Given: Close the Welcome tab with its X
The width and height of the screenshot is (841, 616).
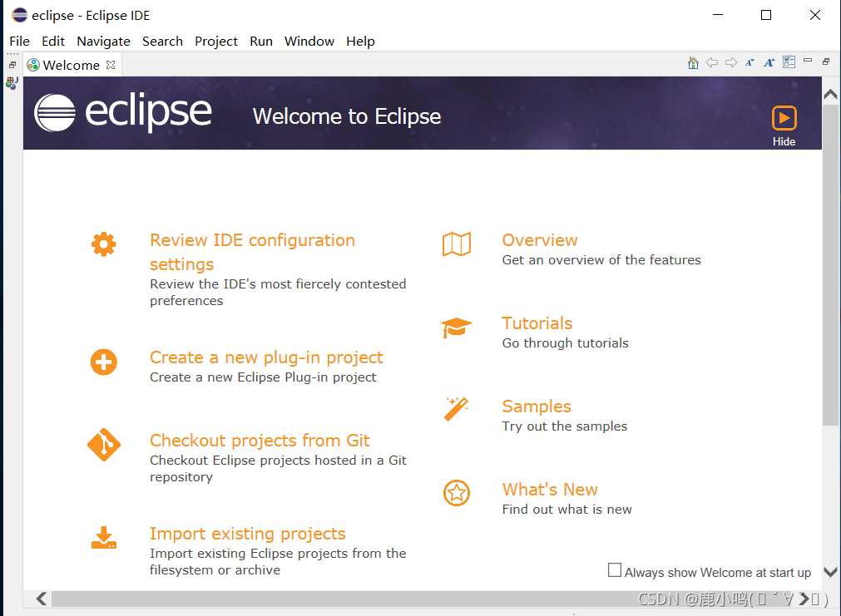Looking at the screenshot, I should coord(111,65).
